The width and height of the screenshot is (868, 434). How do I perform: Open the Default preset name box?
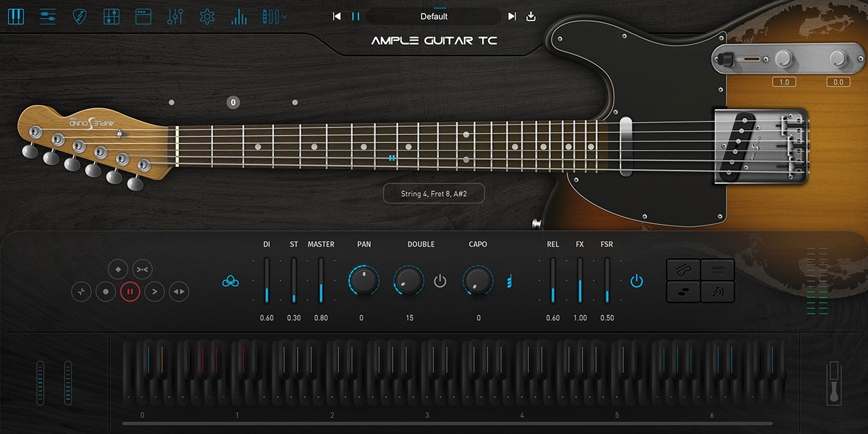point(434,16)
